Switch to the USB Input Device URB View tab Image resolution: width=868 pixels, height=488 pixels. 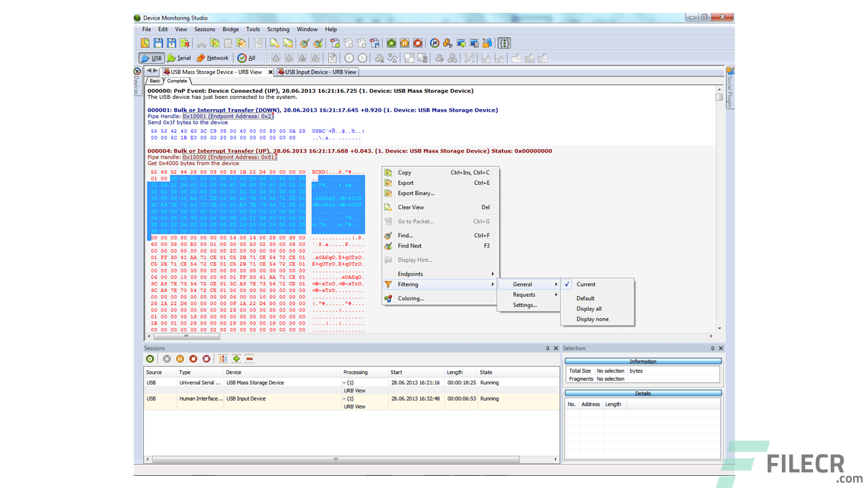click(317, 72)
